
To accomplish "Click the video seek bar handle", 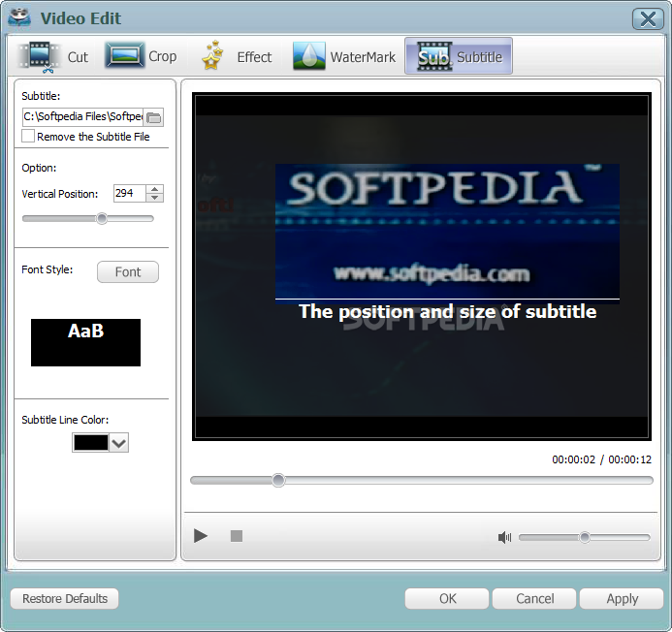I will 278,480.
